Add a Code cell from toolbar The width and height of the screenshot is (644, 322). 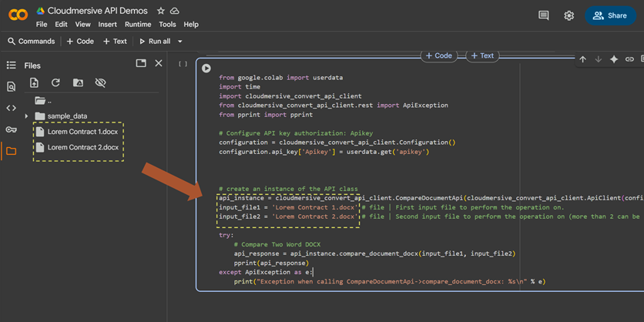(80, 41)
